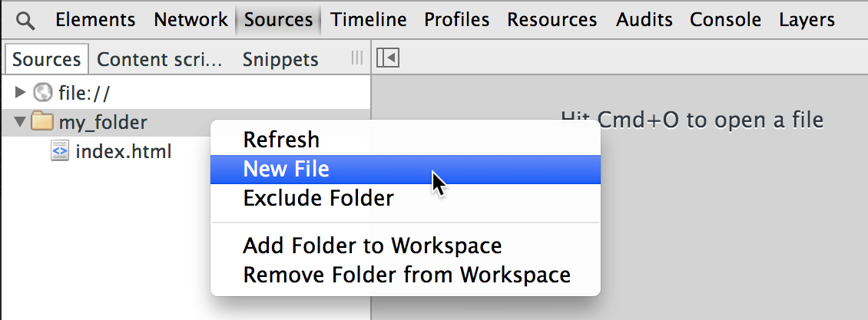This screenshot has width=868, height=320.
Task: Expand the file:// tree node
Action: tap(21, 94)
